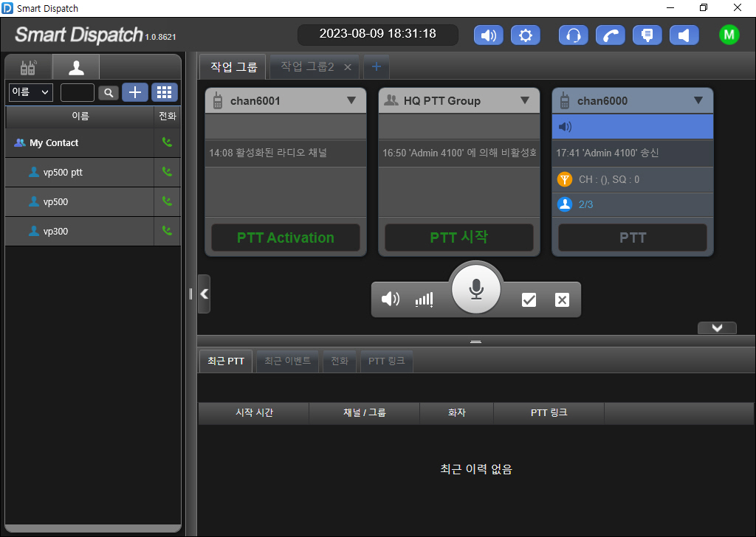Call vp500 ptt using its phone icon
Viewport: 756px width, 537px height.
click(x=167, y=172)
